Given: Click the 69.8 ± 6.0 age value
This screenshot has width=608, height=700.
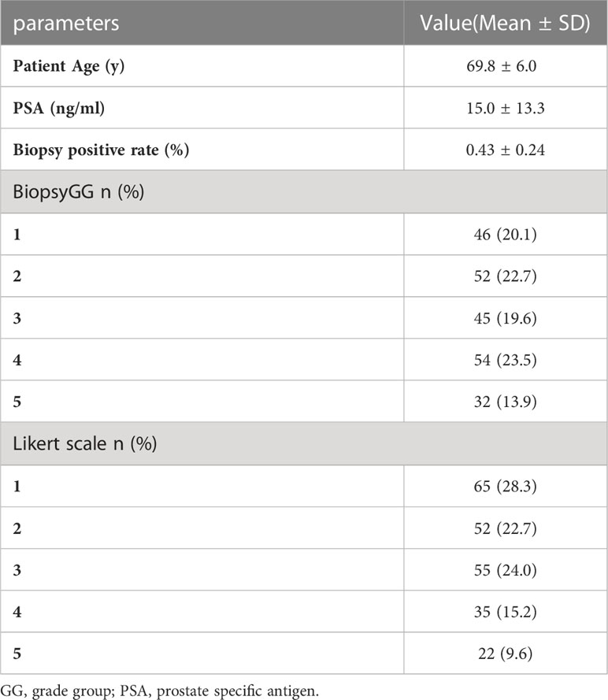Looking at the screenshot, I should click(502, 66).
